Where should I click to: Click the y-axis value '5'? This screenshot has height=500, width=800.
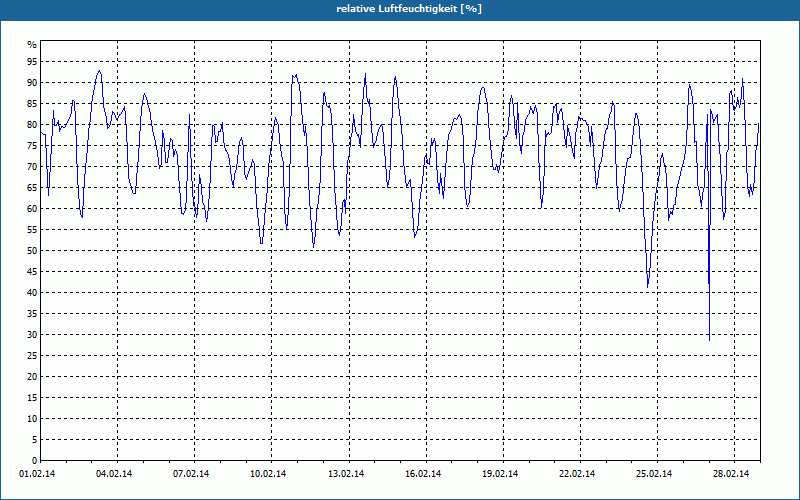35,440
